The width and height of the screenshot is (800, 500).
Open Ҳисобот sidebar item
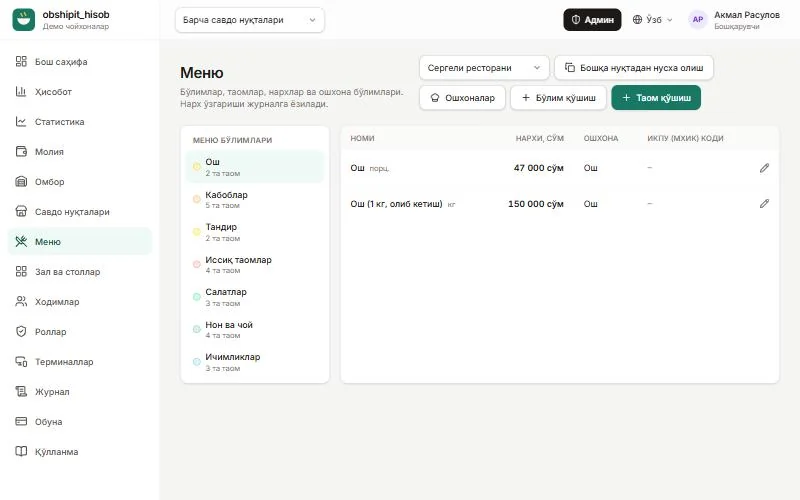80,91
